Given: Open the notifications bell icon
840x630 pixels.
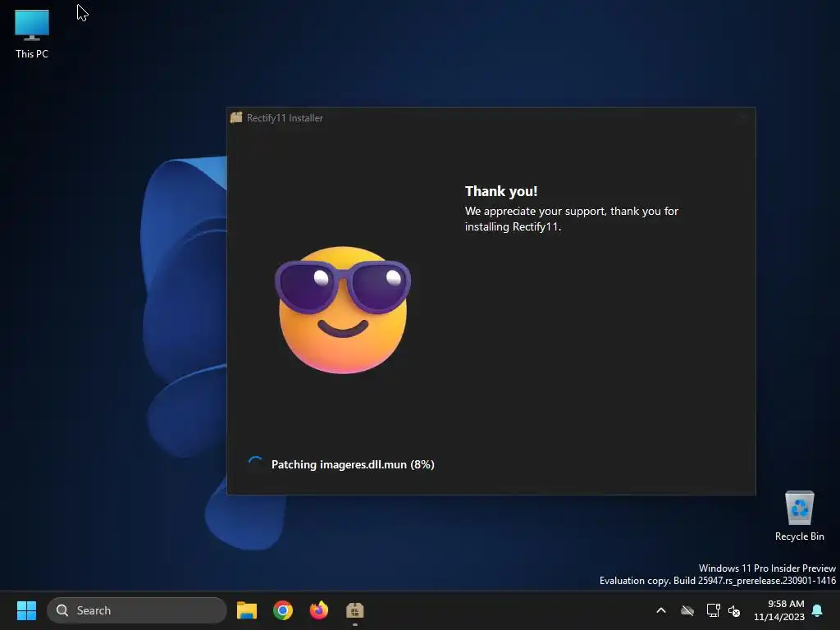Looking at the screenshot, I should click(x=818, y=610).
